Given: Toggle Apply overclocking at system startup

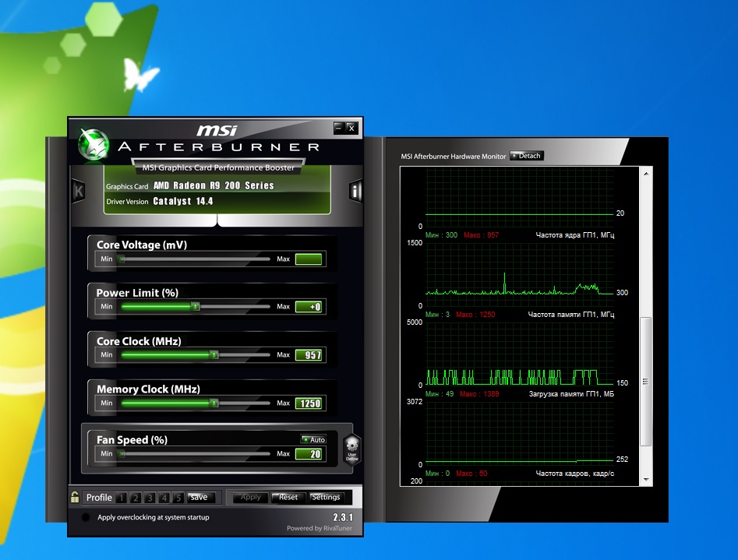Looking at the screenshot, I should coord(86,517).
